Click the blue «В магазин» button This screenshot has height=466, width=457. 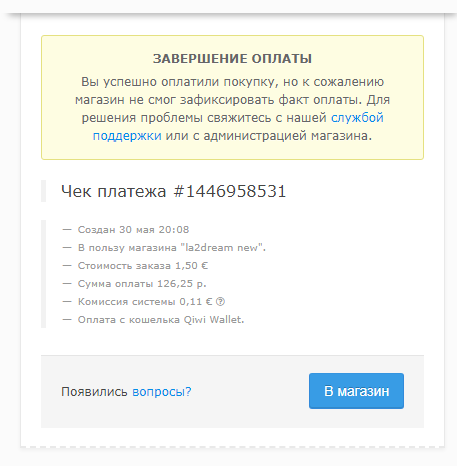356,391
